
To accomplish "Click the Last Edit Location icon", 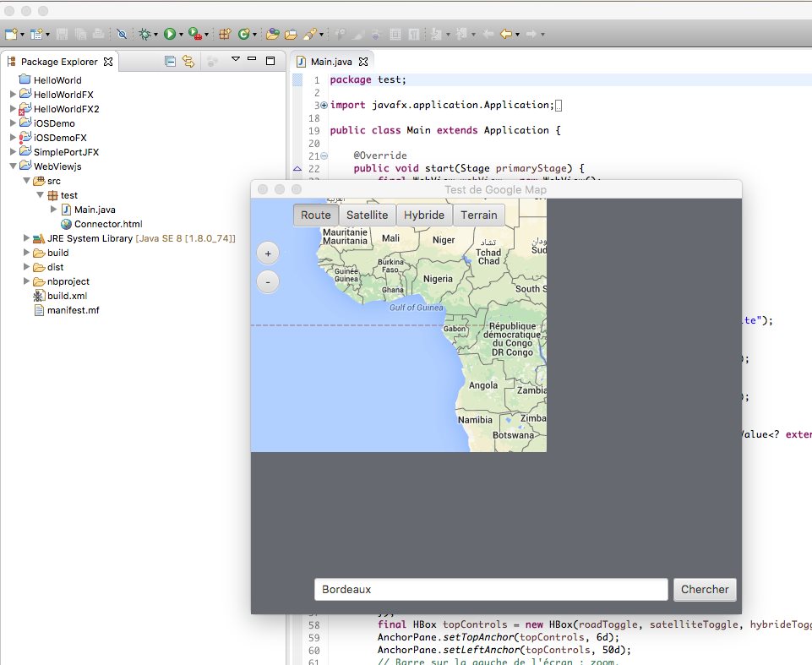I will coord(488,34).
